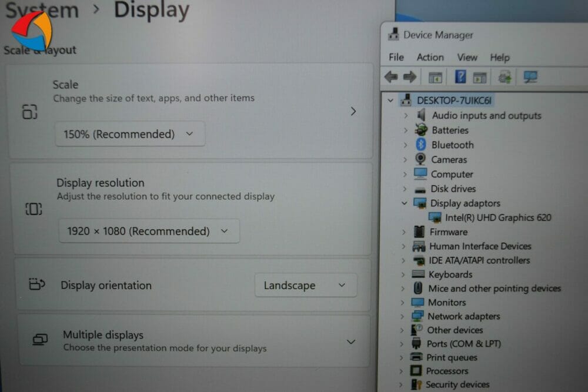Click the Processors chip icon
Screen dimensions: 588x392
coord(416,371)
